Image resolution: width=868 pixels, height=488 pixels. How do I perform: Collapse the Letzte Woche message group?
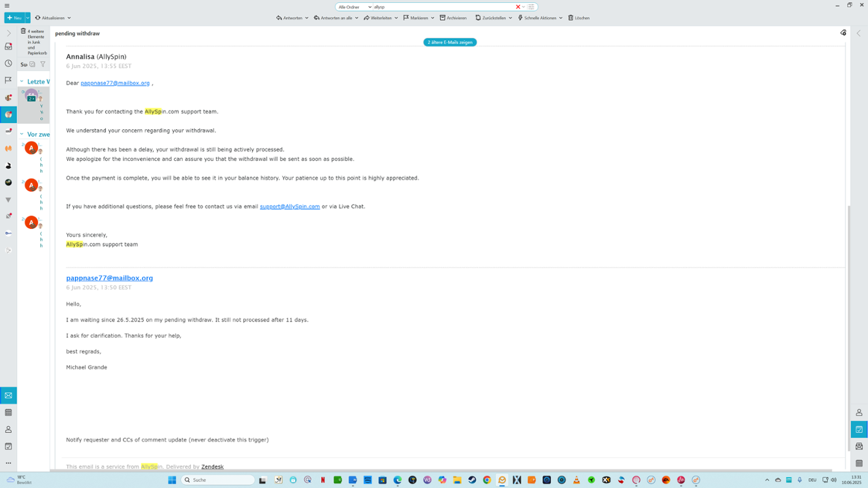(x=22, y=82)
